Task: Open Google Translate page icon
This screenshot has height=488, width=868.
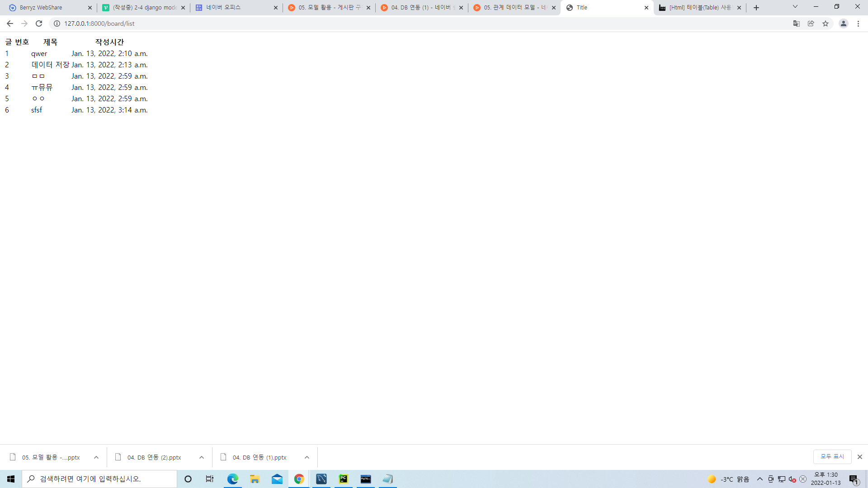Action: (797, 23)
